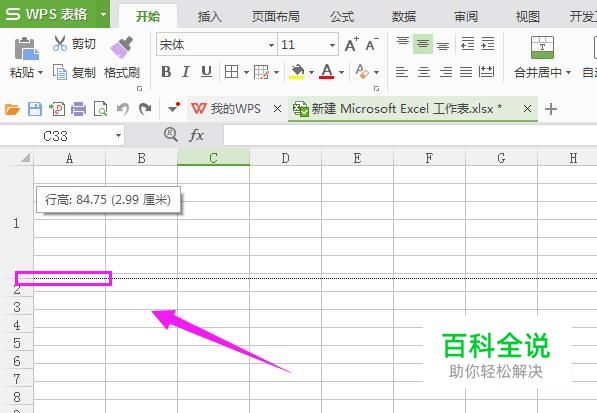Open the WPS 表格 application menu arrow
597x413 pixels.
coord(103,14)
